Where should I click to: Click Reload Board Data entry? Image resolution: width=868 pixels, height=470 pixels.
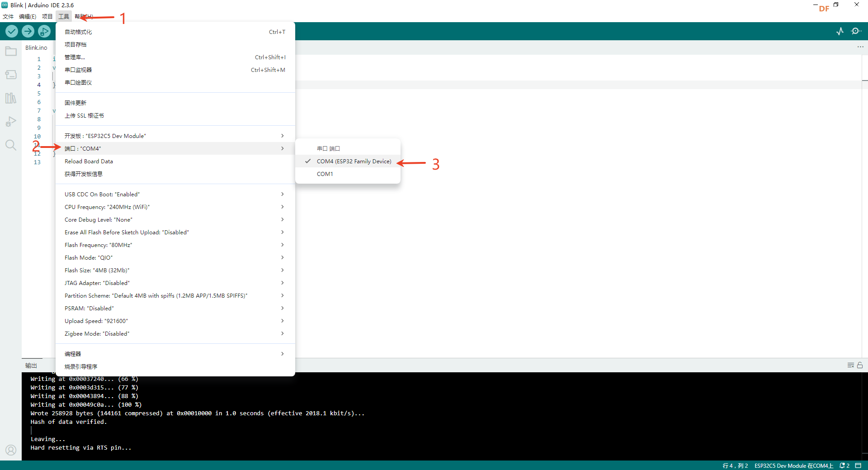89,161
